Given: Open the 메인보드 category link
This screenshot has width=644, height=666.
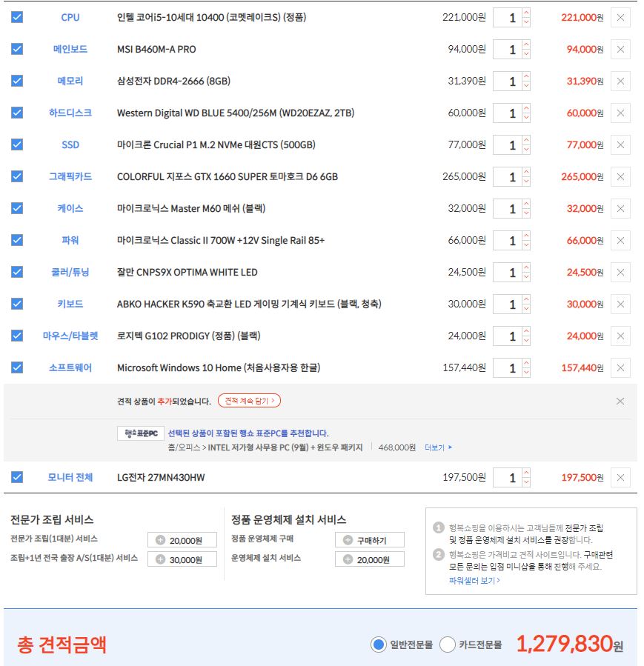Looking at the screenshot, I should pos(70,50).
